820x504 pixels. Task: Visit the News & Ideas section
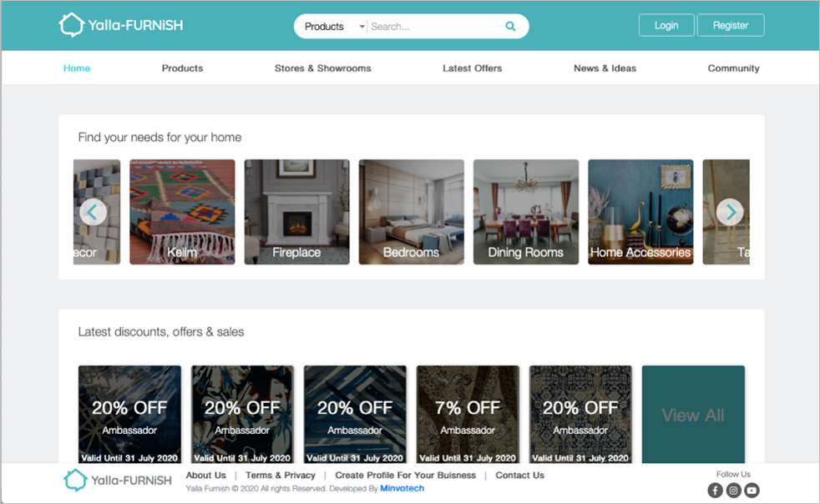(x=605, y=68)
